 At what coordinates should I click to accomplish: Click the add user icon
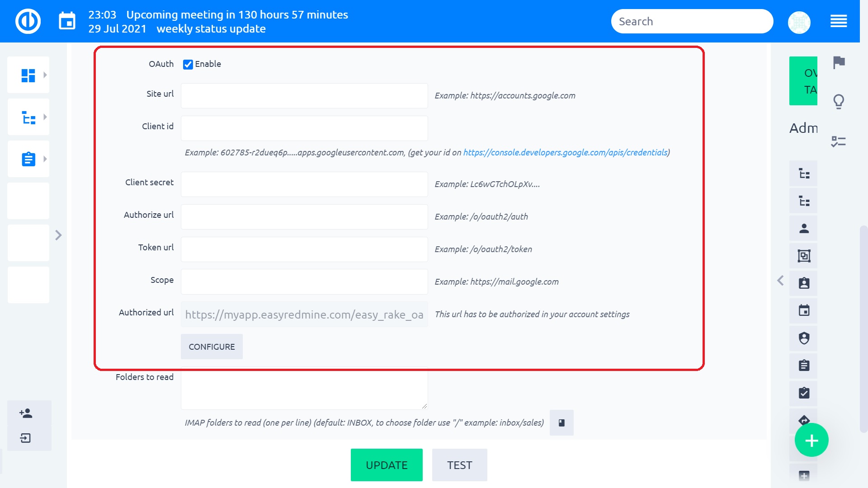coord(26,413)
